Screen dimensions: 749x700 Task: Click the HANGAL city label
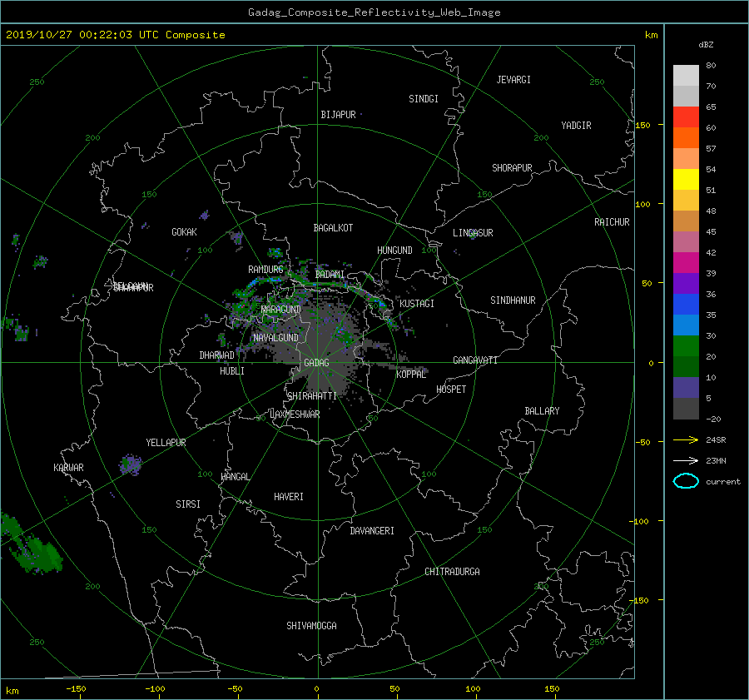pos(235,476)
